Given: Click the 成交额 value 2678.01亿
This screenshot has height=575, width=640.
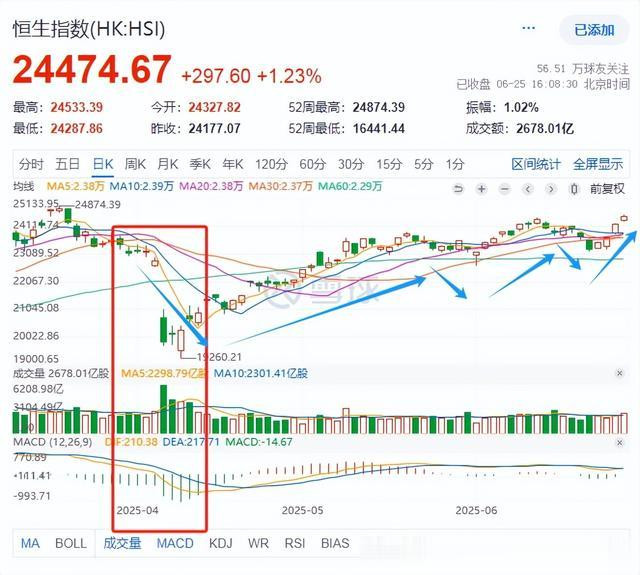Looking at the screenshot, I should tap(545, 129).
